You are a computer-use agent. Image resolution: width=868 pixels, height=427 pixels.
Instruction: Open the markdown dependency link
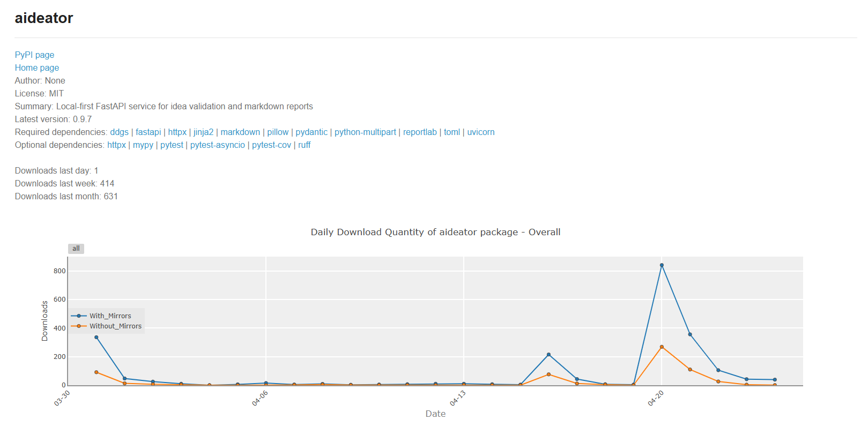240,132
